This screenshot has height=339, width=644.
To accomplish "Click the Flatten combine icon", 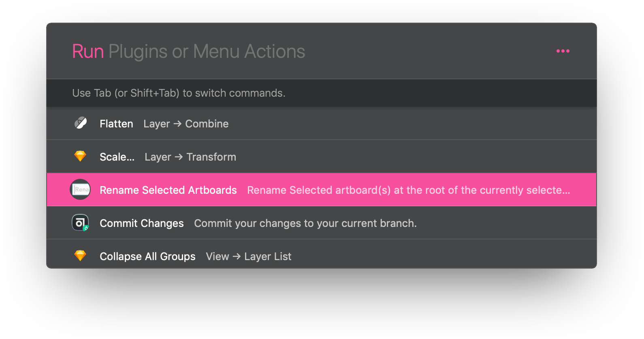I will [80, 123].
